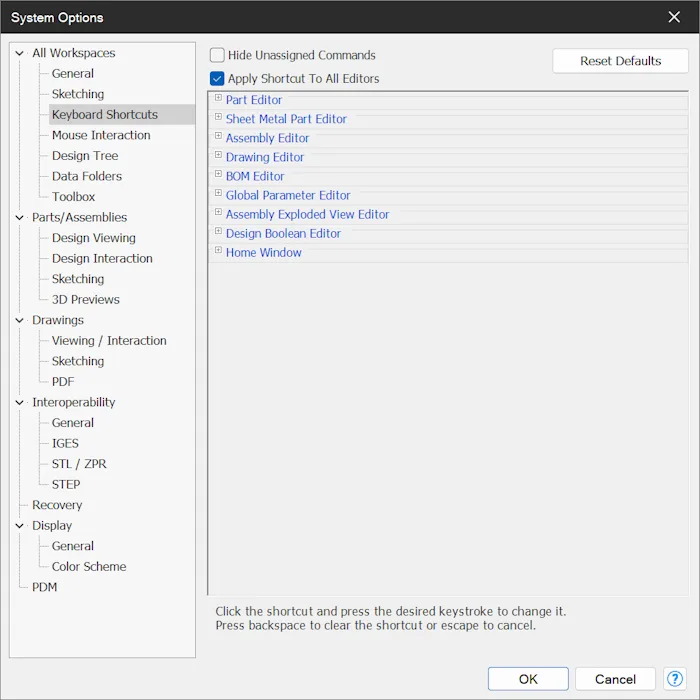
Task: Select General under Interoperability
Action: click(73, 423)
